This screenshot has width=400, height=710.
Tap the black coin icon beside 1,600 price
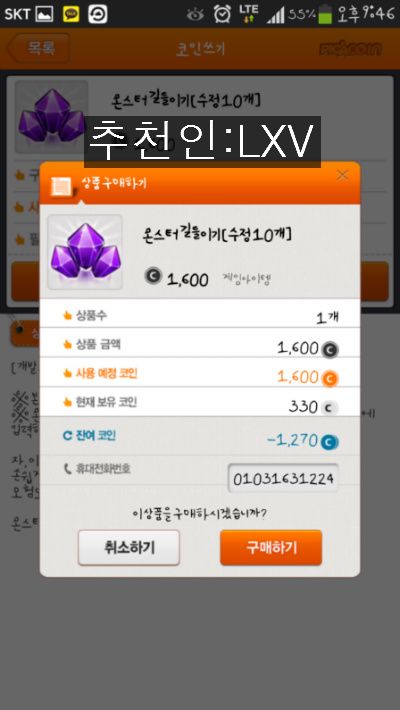(x=153, y=276)
